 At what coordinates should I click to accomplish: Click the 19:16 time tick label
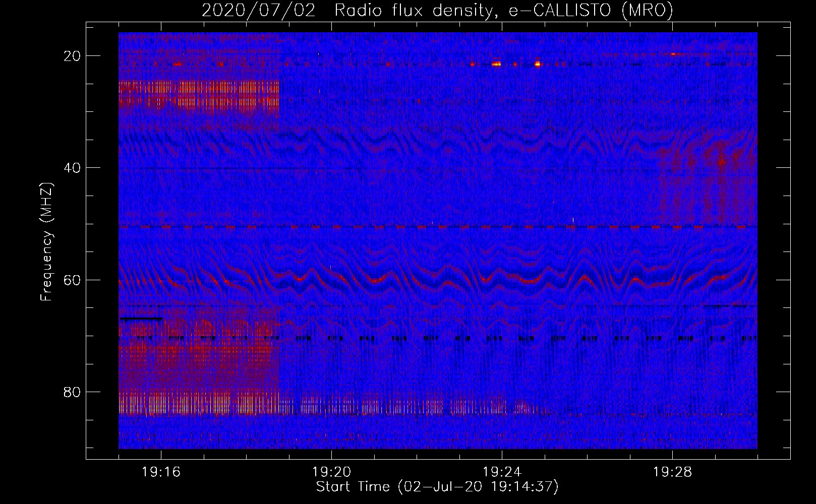(161, 472)
